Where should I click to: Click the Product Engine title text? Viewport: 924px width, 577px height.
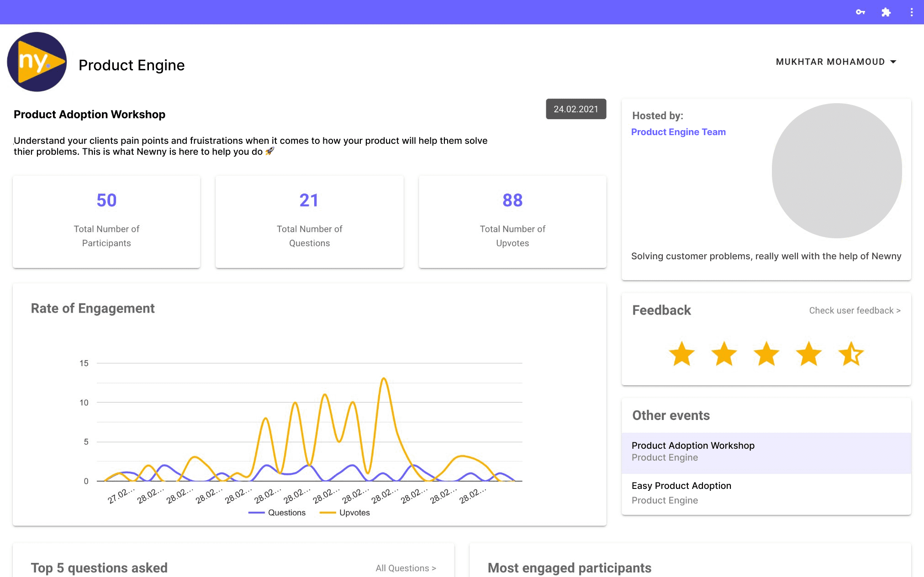[132, 65]
